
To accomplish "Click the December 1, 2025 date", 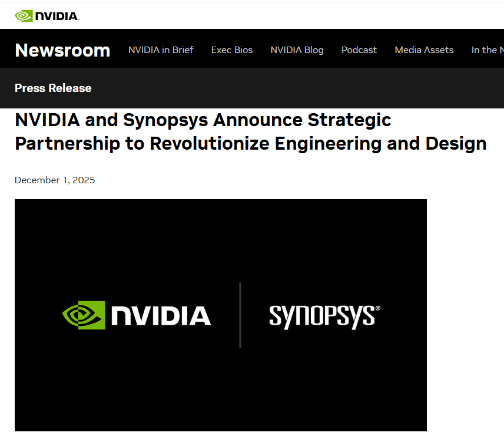I will (x=55, y=180).
